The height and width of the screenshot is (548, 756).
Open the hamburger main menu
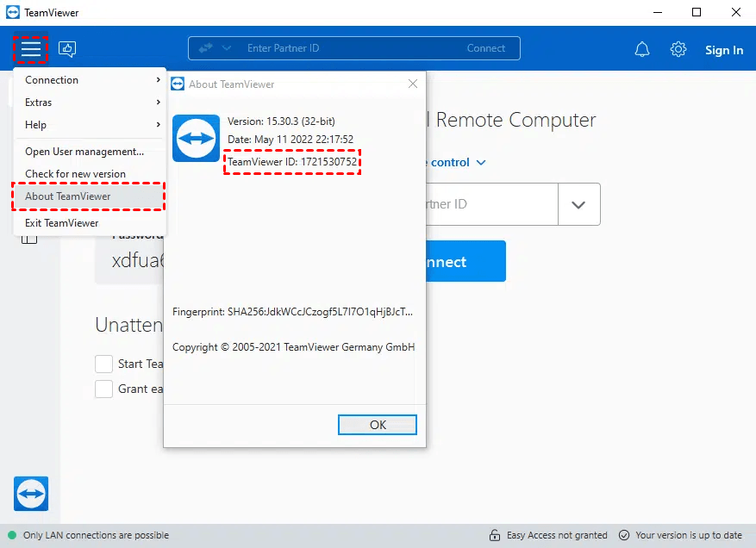click(x=30, y=48)
